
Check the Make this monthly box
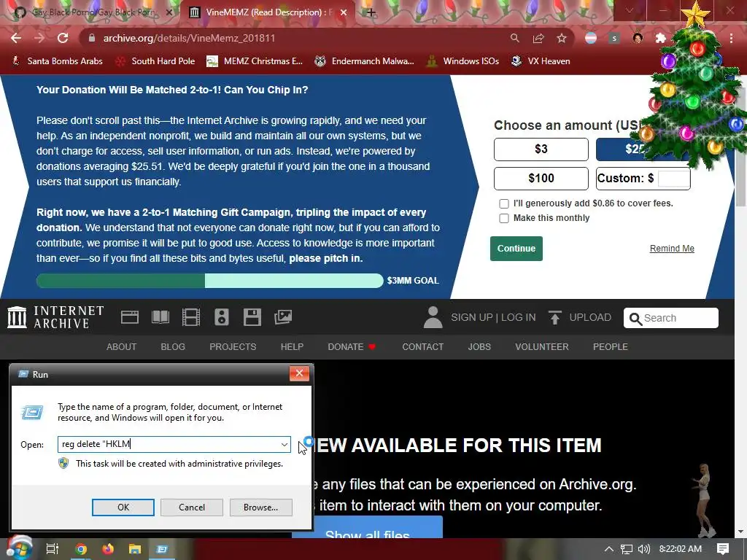(504, 219)
